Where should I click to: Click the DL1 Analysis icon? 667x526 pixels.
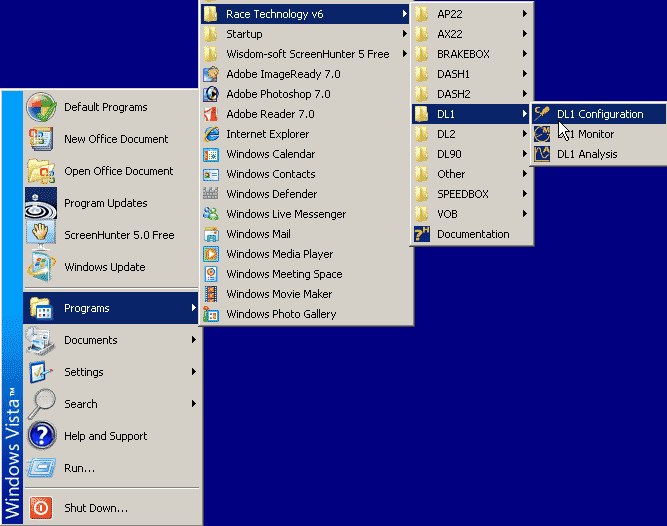pos(542,154)
